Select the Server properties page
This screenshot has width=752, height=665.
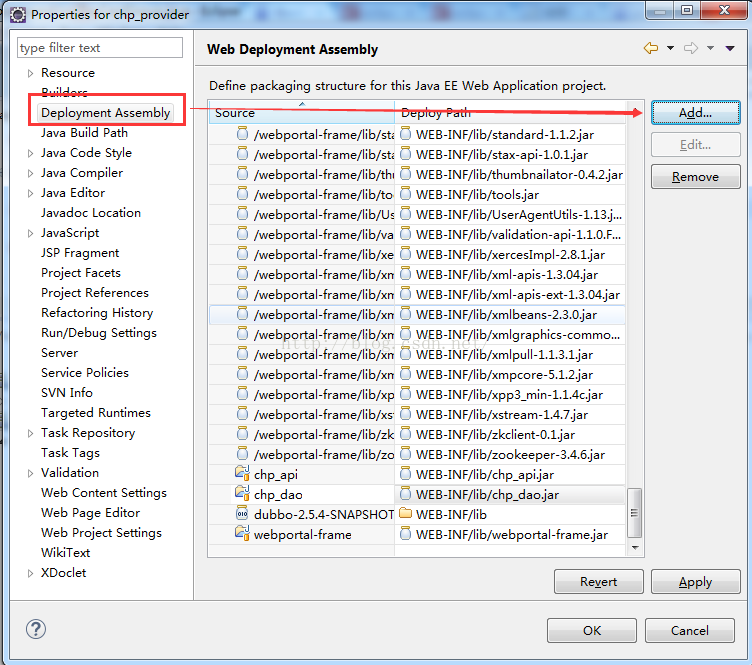pyautogui.click(x=59, y=353)
